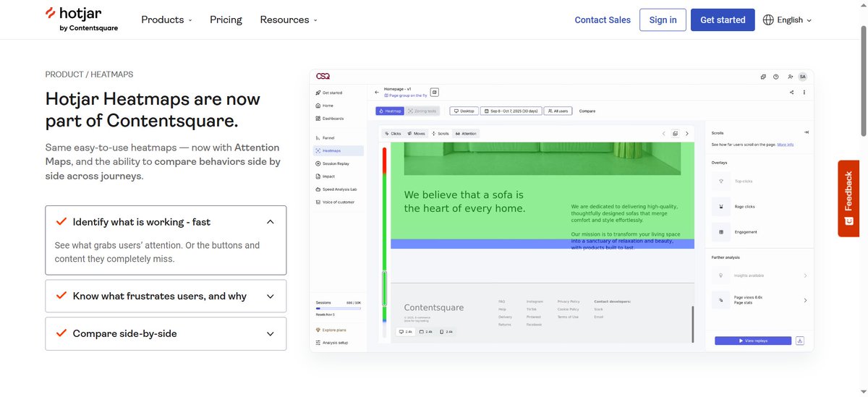Switch to the Clicks heatmap tab
The width and height of the screenshot is (868, 397).
[393, 133]
